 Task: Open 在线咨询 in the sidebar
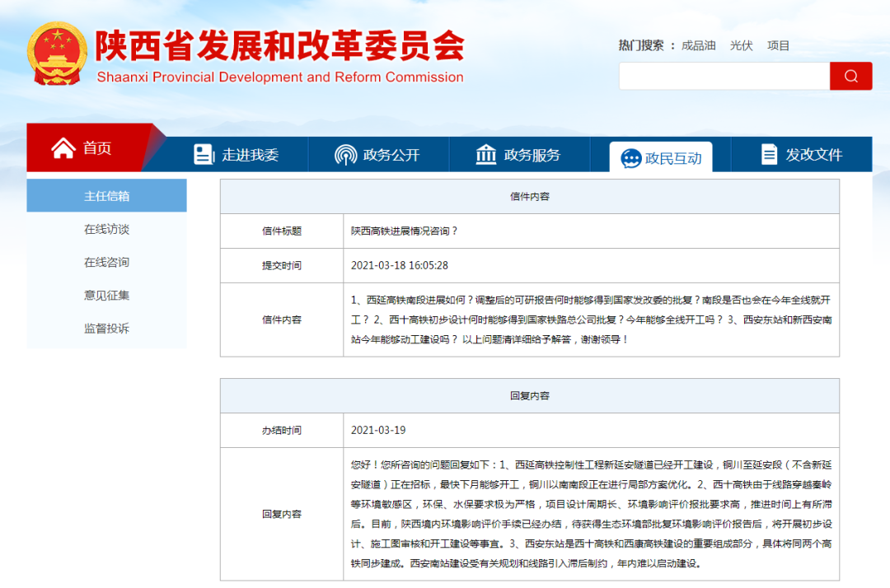(106, 262)
